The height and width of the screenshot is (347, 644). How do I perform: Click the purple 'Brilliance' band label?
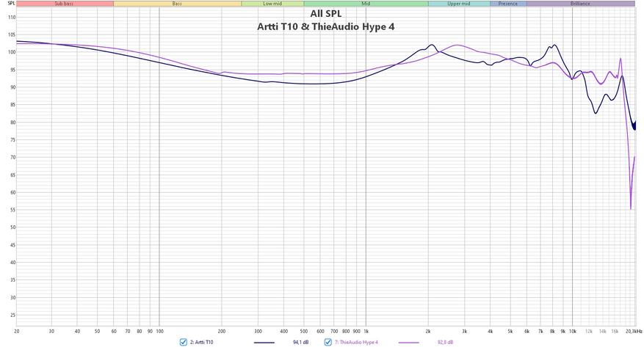pos(580,4)
